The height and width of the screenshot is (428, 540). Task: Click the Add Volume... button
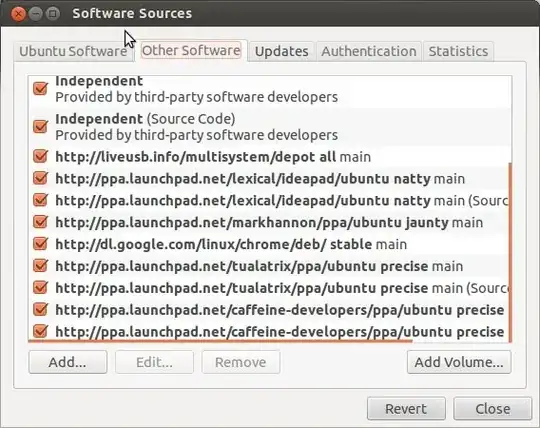pyautogui.click(x=459, y=362)
